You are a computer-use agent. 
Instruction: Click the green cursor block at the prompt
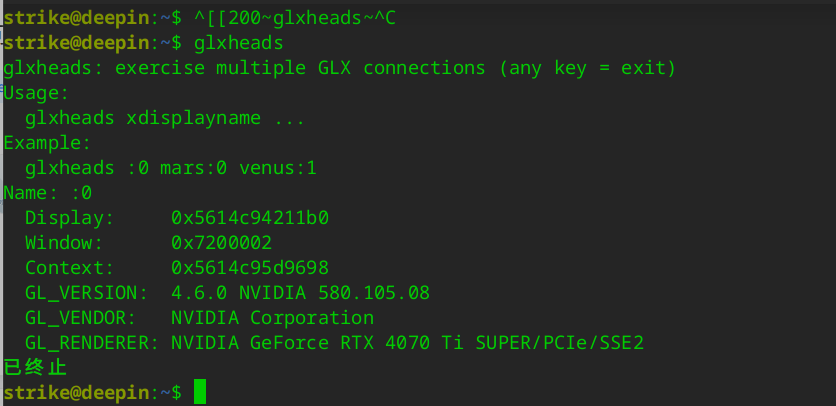pos(200,392)
